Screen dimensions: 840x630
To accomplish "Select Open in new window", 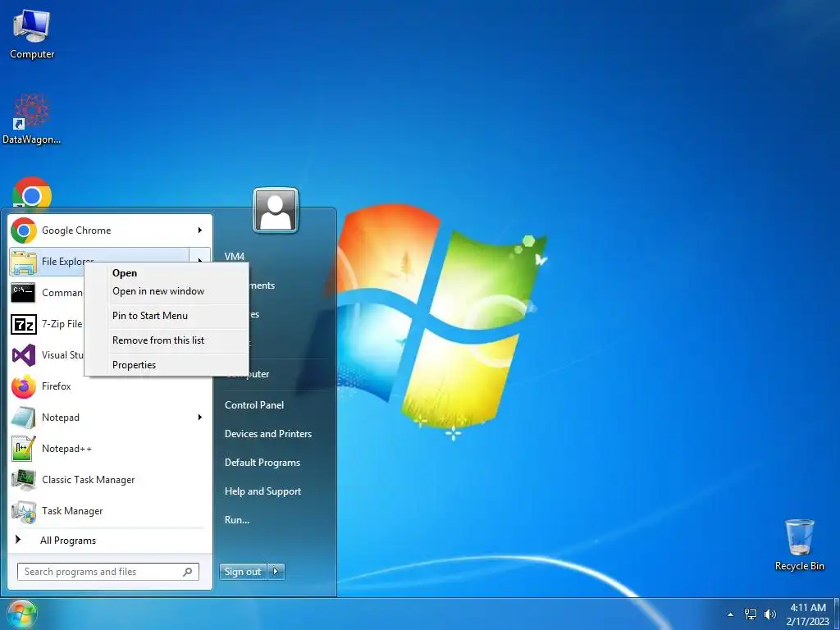I will (x=158, y=291).
